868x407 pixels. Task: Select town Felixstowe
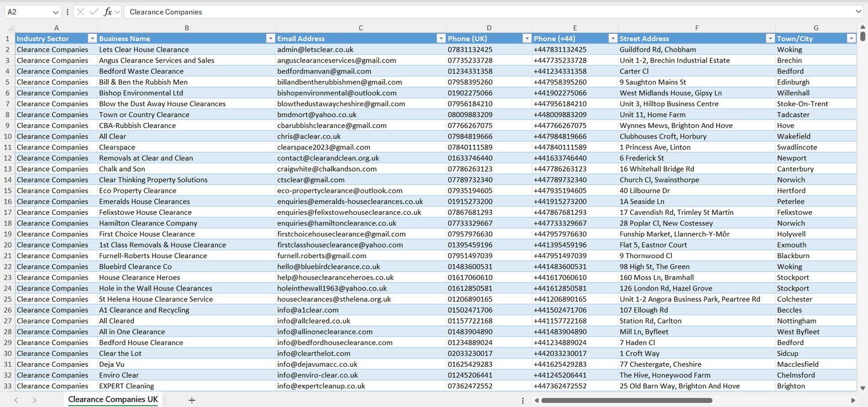coord(816,213)
